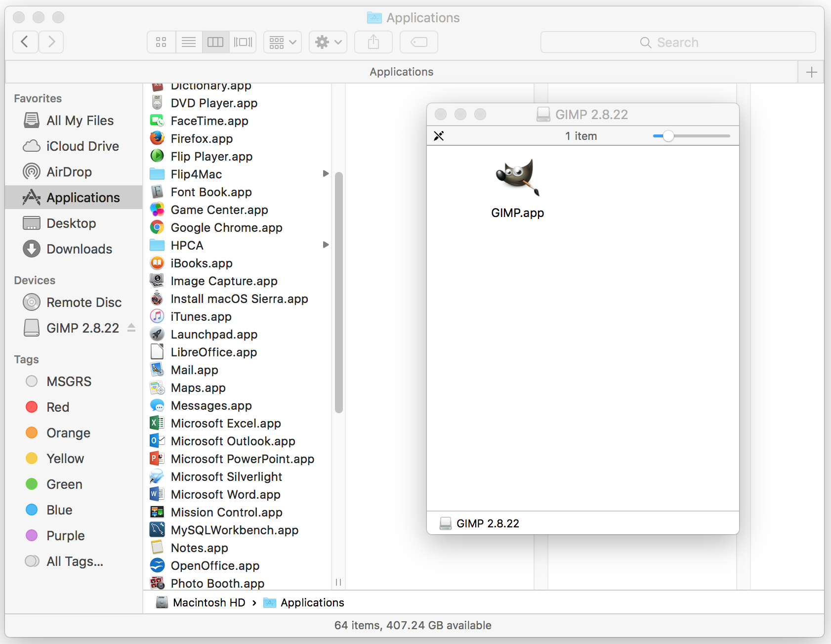Select Google Chrome.app icon
Screen dimensions: 831x644
point(157,227)
